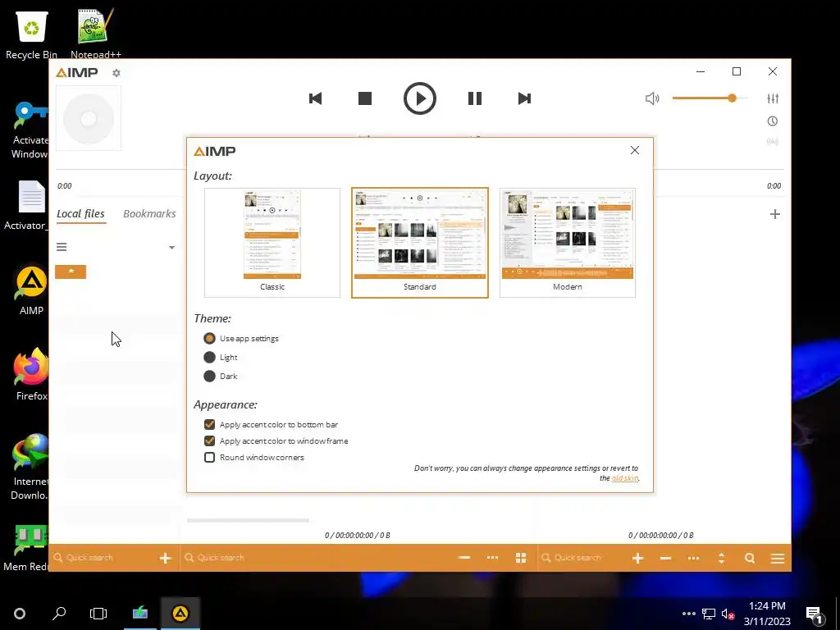Open the scheduler clock icon
This screenshot has height=630, width=840.
pos(773,121)
